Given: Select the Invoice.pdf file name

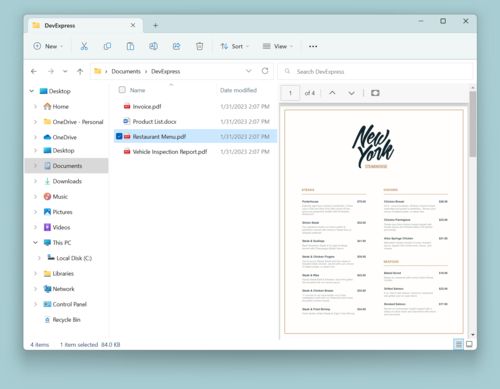Looking at the screenshot, I should 147,107.
